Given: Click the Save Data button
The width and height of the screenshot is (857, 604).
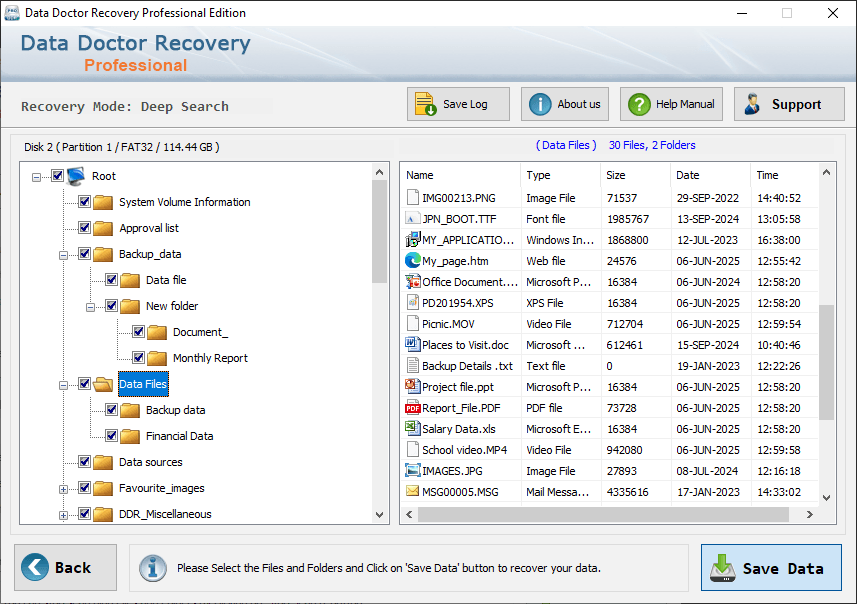Looking at the screenshot, I should (x=771, y=568).
